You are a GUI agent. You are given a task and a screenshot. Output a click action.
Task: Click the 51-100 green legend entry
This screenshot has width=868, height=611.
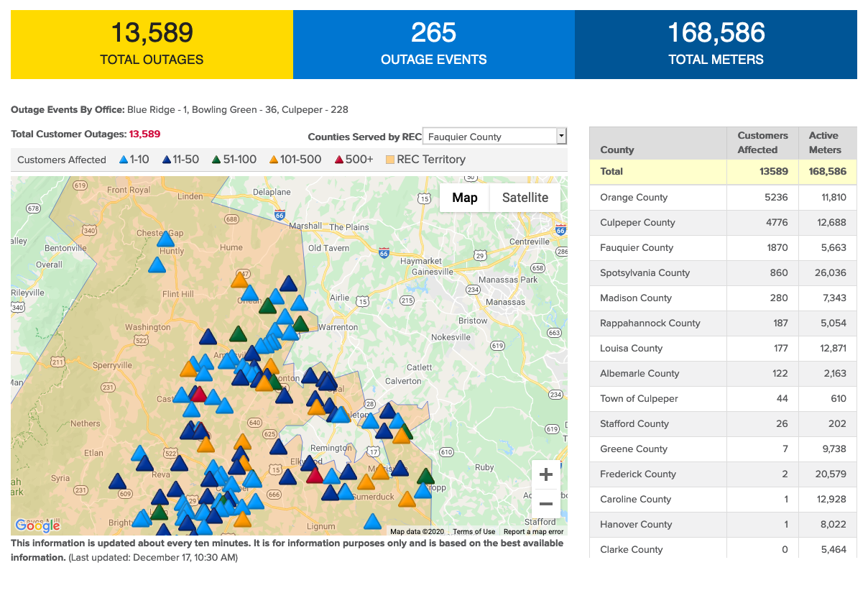pyautogui.click(x=234, y=160)
